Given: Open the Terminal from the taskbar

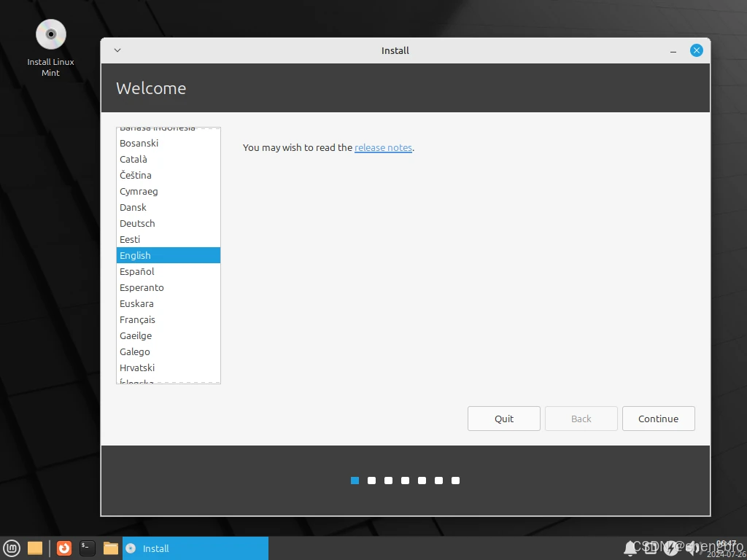Looking at the screenshot, I should (x=88, y=548).
